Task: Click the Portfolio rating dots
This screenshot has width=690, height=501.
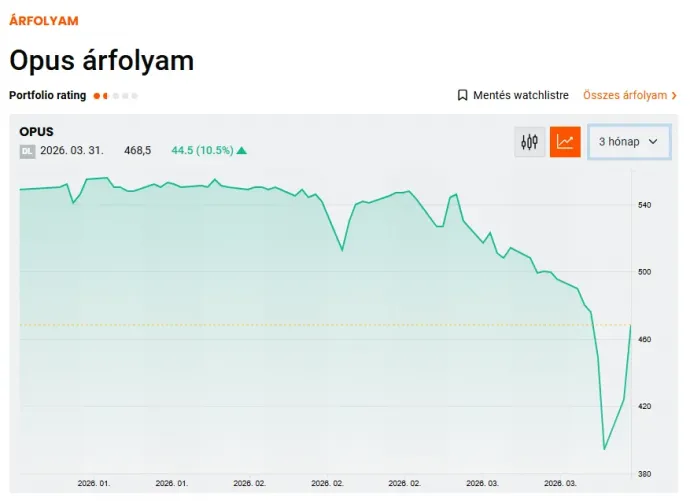Action: 116,96
